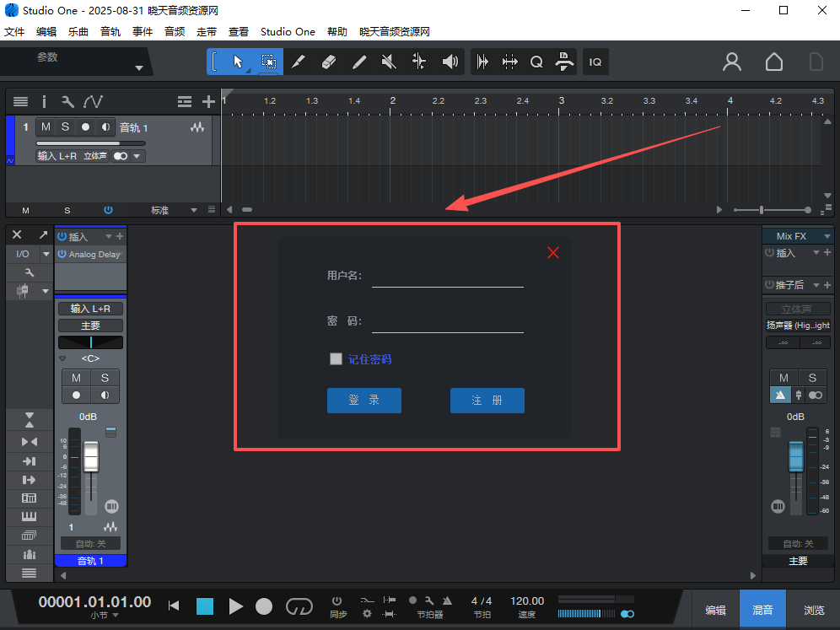Select the Eraser tool
This screenshot has height=630, width=840.
point(329,62)
